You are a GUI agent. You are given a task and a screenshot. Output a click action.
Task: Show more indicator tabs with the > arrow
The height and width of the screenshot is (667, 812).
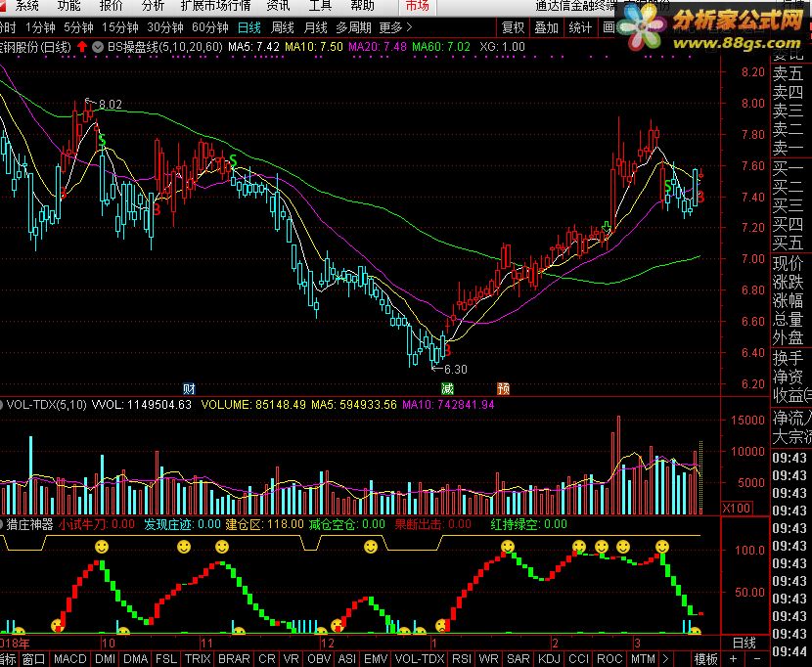coord(666,659)
